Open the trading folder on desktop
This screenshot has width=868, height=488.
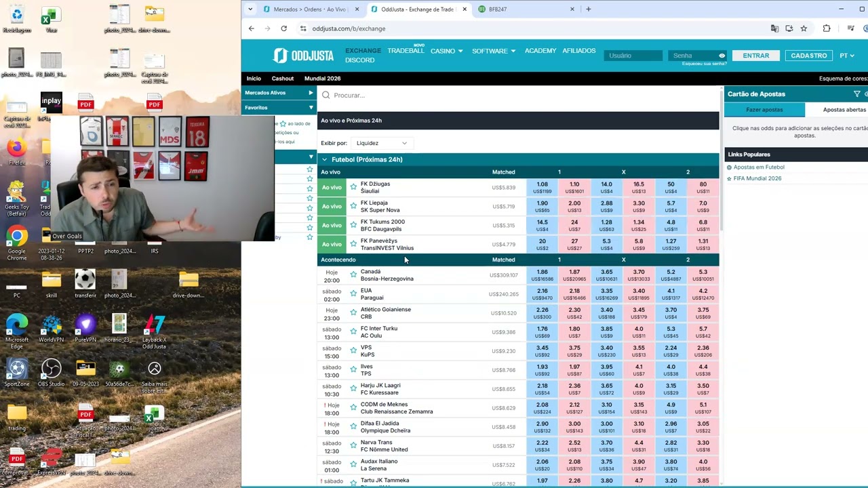pos(17,417)
